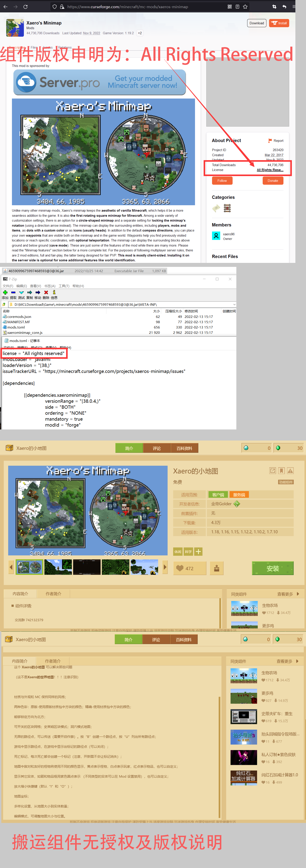Switch to 作者简介 tab in upper panel
Screen dimensions: 306x868
coord(53,594)
